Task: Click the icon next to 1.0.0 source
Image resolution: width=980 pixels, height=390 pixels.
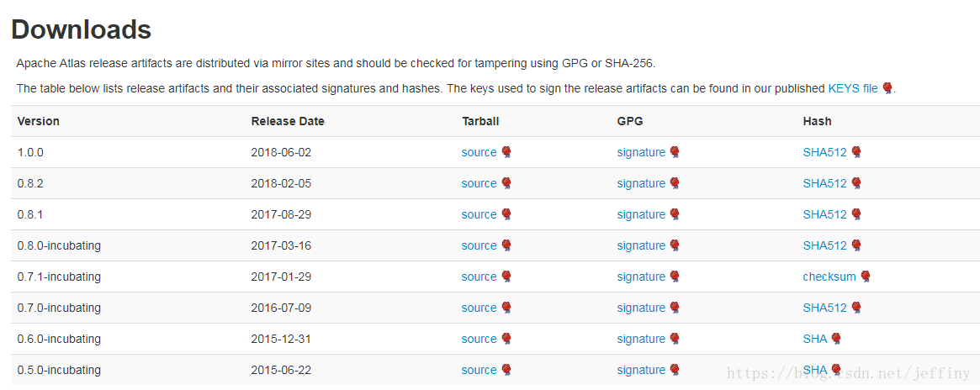Action: pos(506,152)
